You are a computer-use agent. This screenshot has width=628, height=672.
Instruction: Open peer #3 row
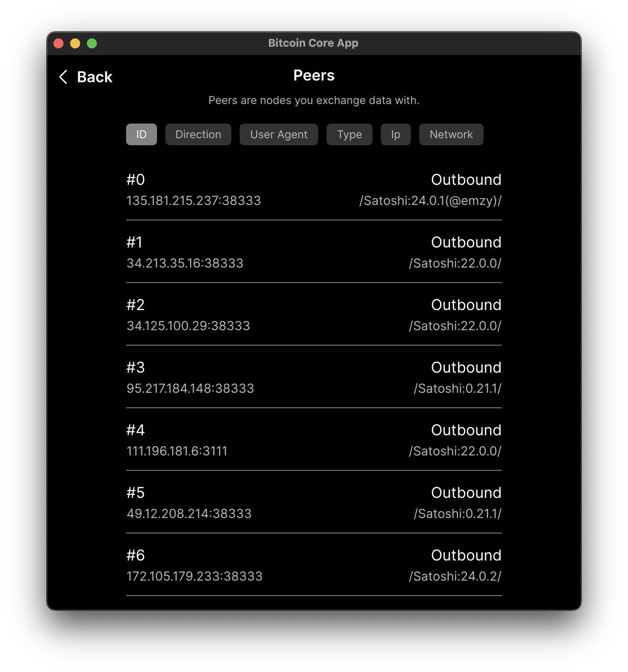(x=314, y=377)
